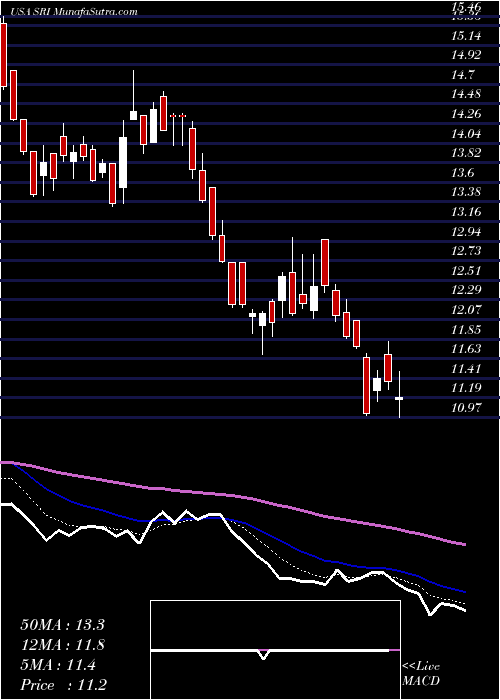500x700 pixels.
Task: Select the 14.26 price axis label
Action: coord(467,113)
